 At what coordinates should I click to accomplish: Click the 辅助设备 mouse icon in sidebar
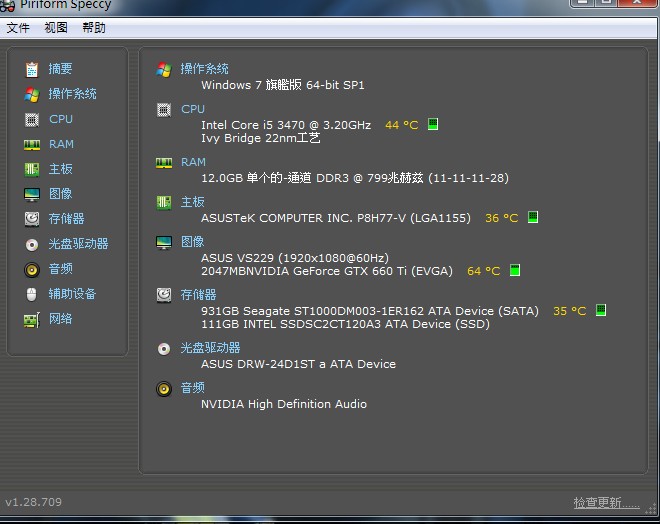coord(32,294)
